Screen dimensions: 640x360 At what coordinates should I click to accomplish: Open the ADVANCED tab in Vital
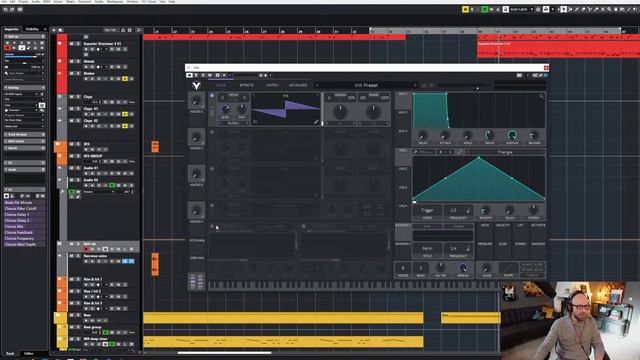click(298, 85)
